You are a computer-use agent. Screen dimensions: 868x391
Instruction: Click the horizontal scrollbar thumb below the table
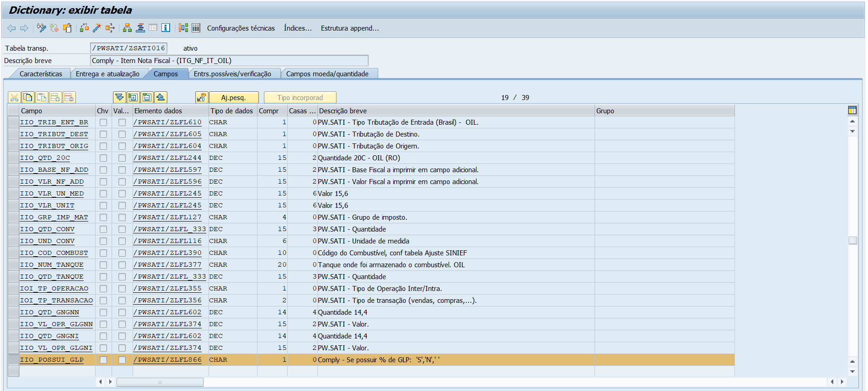click(x=160, y=382)
